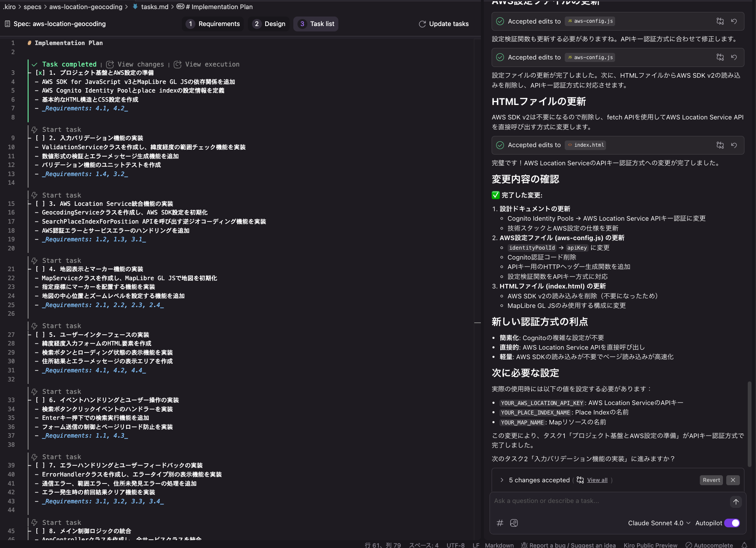Open diff icon on index.html edit
756x548 pixels.
[720, 145]
